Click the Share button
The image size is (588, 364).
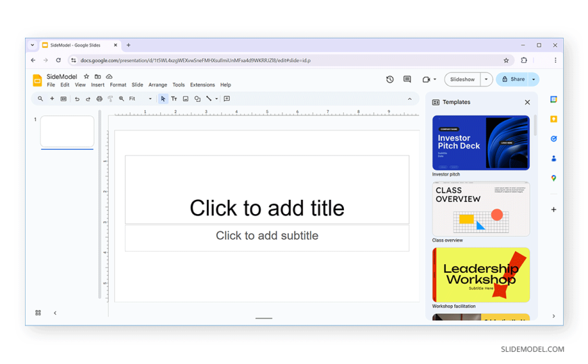pyautogui.click(x=512, y=80)
